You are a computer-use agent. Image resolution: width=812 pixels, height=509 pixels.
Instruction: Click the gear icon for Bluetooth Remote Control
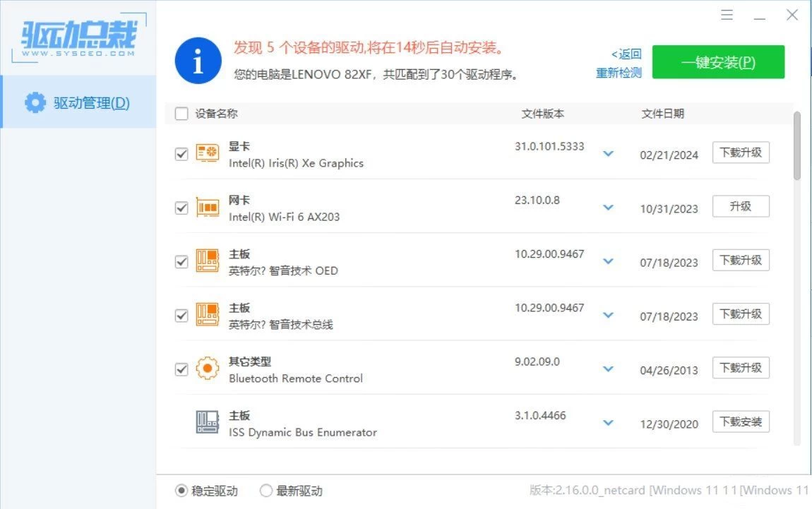click(207, 368)
